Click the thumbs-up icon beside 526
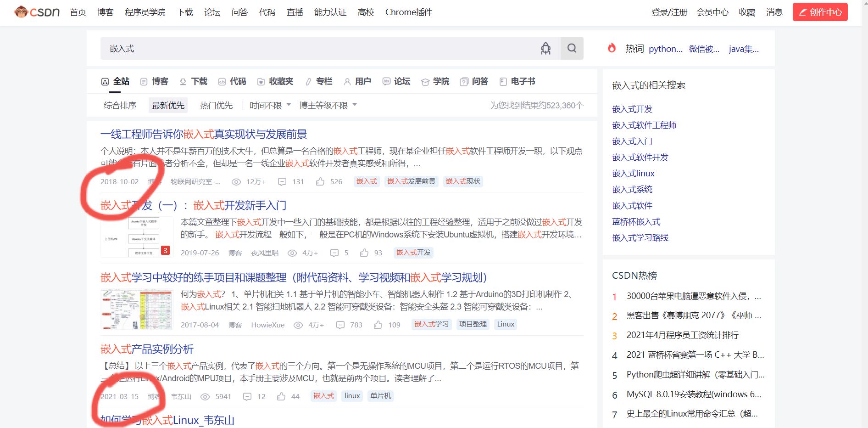 [320, 181]
